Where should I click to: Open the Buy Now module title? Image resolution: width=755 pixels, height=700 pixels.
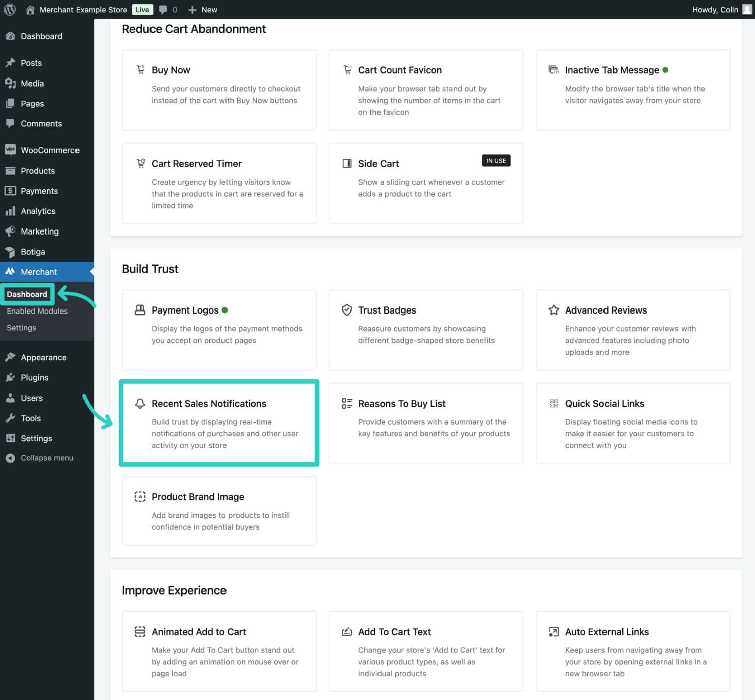click(171, 70)
